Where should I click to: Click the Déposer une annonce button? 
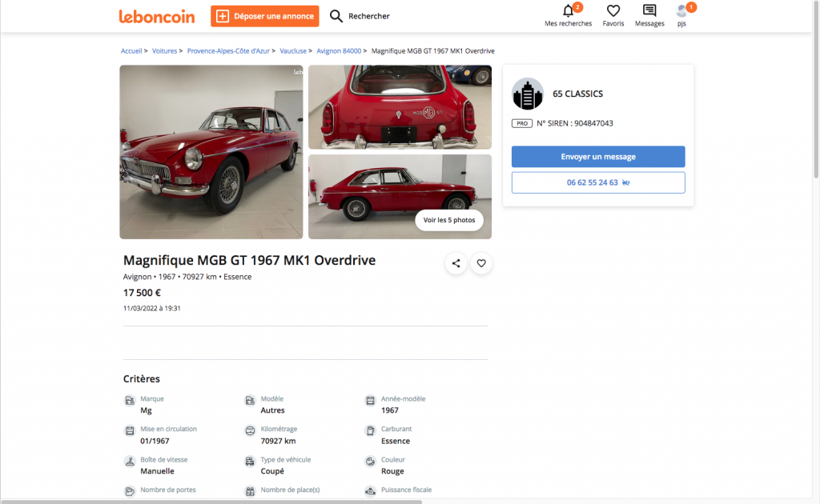(x=264, y=16)
